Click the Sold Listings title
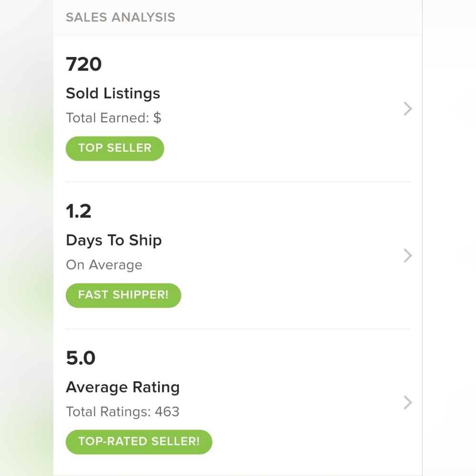This screenshot has height=476, width=476. point(113,93)
